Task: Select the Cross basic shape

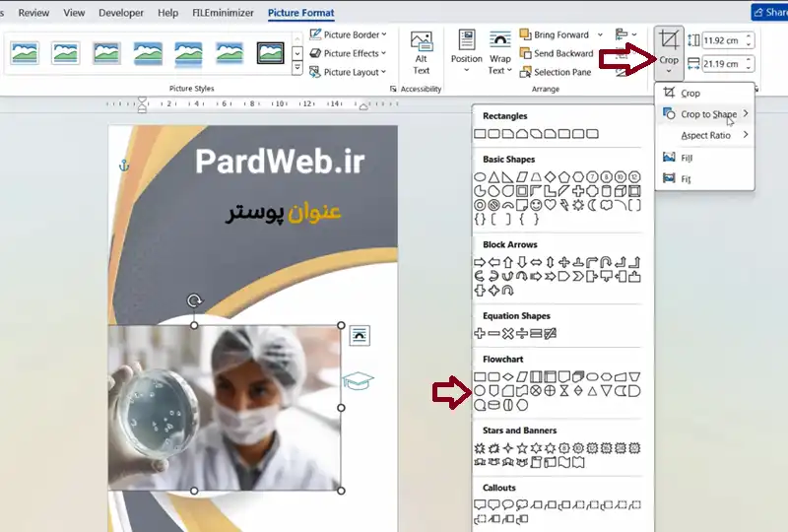Action: click(578, 191)
